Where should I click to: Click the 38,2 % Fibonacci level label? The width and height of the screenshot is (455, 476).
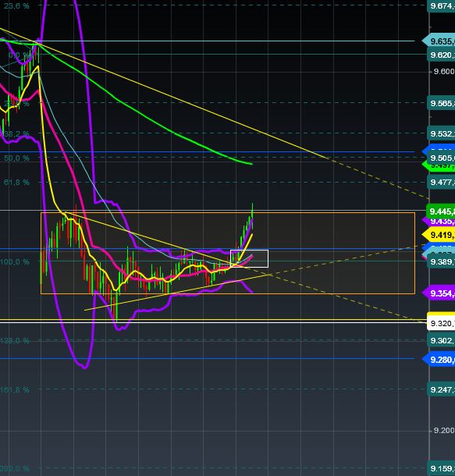[x=16, y=133]
